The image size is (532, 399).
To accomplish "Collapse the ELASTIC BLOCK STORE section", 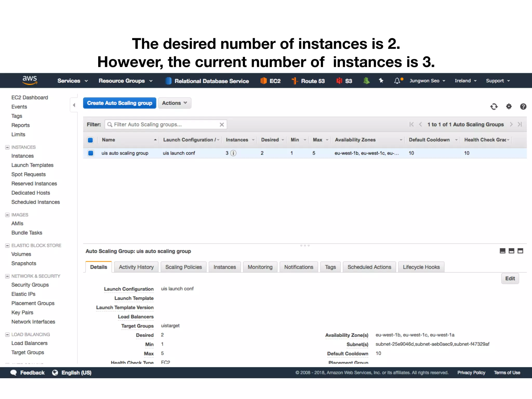I will [7, 245].
